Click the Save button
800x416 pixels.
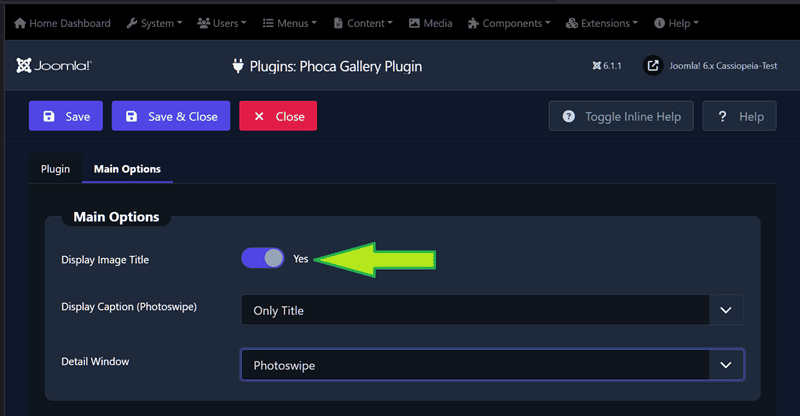[66, 116]
